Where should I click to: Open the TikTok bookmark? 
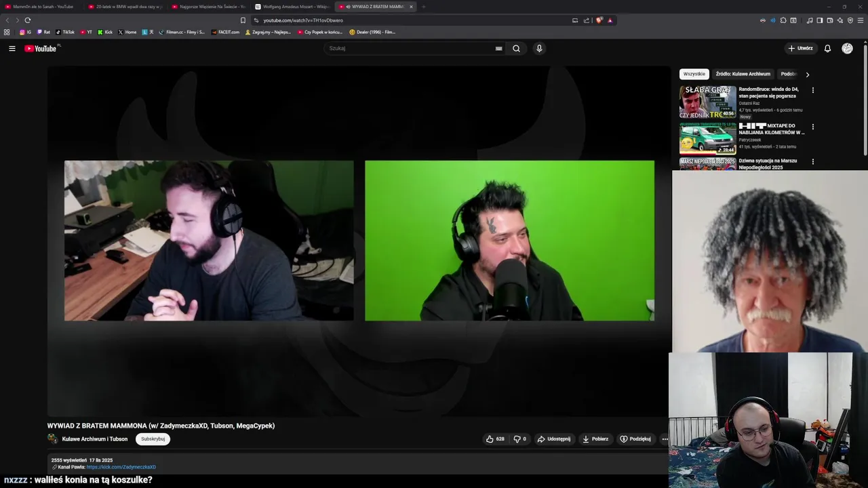pyautogui.click(x=65, y=32)
